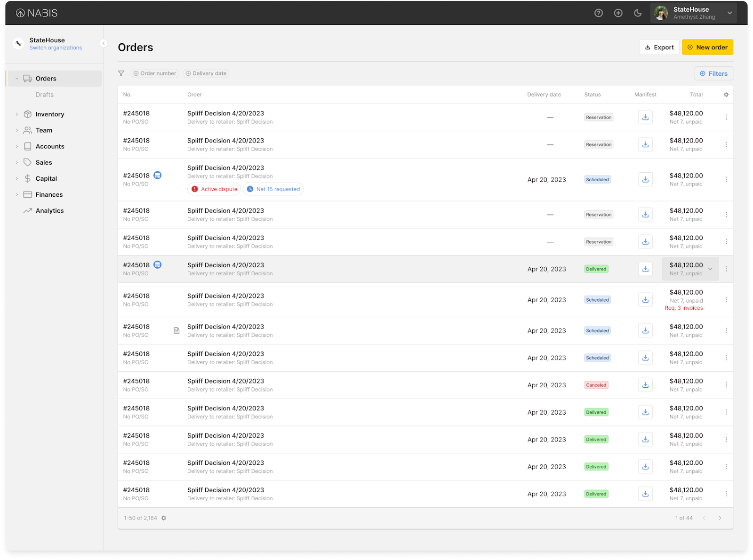Click Switch organizations link
The width and height of the screenshot is (753, 560).
pos(56,48)
